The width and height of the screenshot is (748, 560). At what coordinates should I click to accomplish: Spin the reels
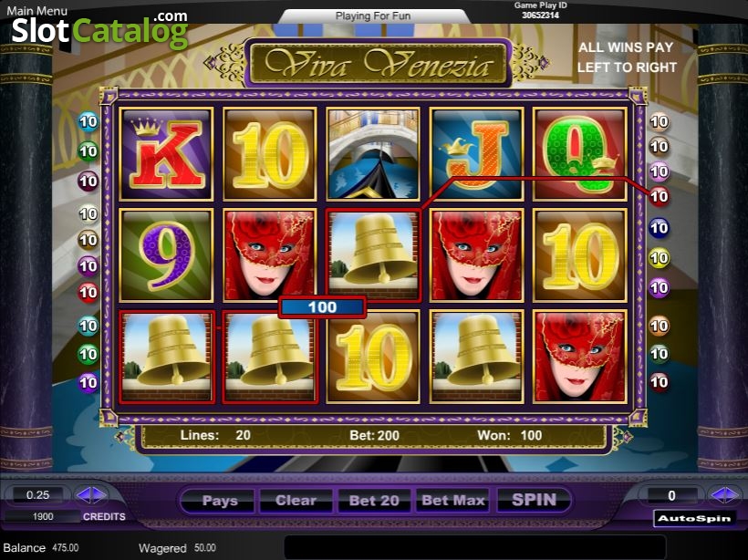[534, 500]
